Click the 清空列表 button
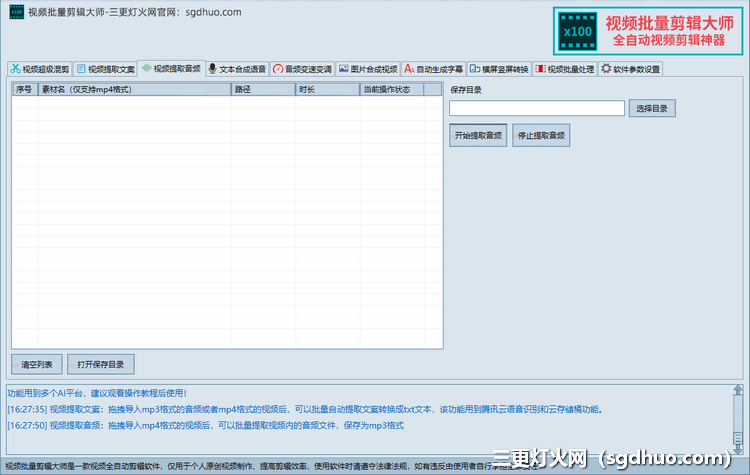This screenshot has width=750, height=475. pyautogui.click(x=37, y=365)
